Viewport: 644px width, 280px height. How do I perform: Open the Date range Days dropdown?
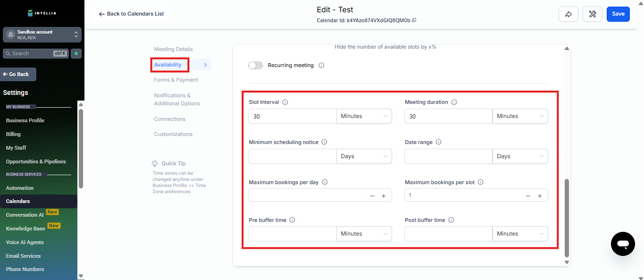[520, 156]
